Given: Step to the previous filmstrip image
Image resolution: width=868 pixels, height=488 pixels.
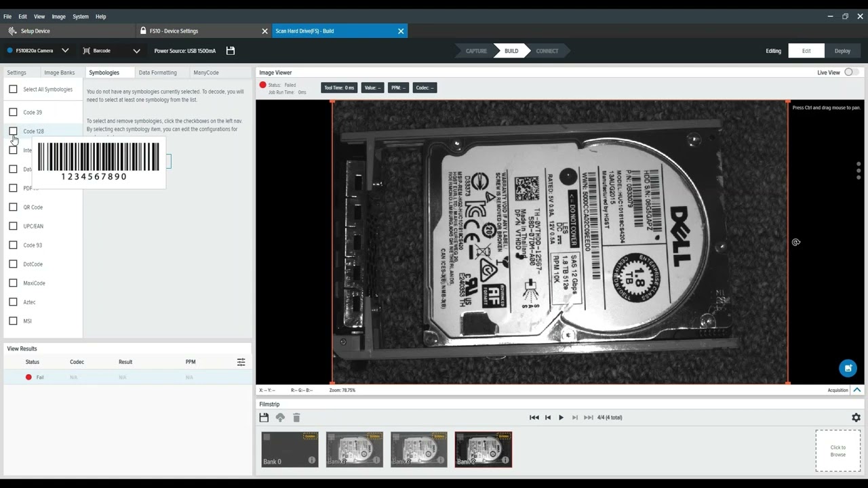Looking at the screenshot, I should click(x=548, y=418).
